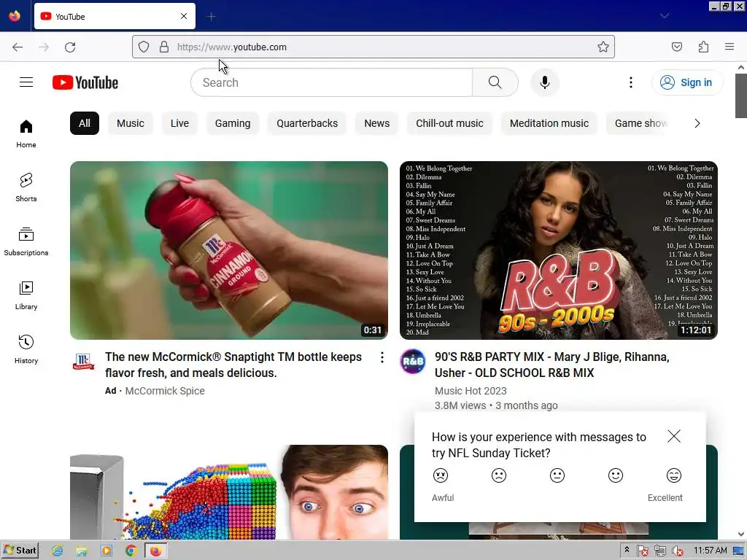Open the colorful magnetic balls video thumbnail
The image size is (747, 560).
click(228, 492)
